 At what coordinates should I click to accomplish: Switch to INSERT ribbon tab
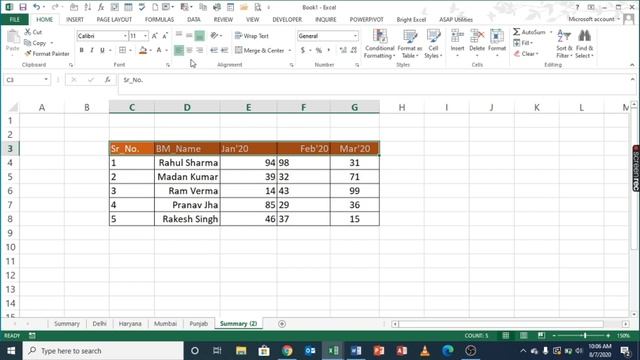coord(75,19)
